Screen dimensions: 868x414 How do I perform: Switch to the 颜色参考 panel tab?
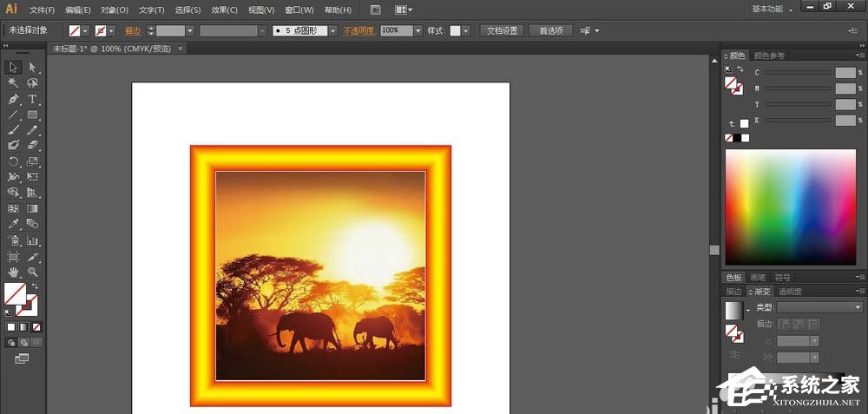[x=769, y=56]
